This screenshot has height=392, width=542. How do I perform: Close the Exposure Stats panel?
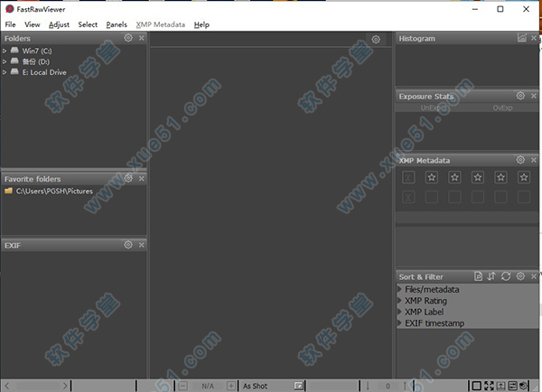pyautogui.click(x=534, y=96)
